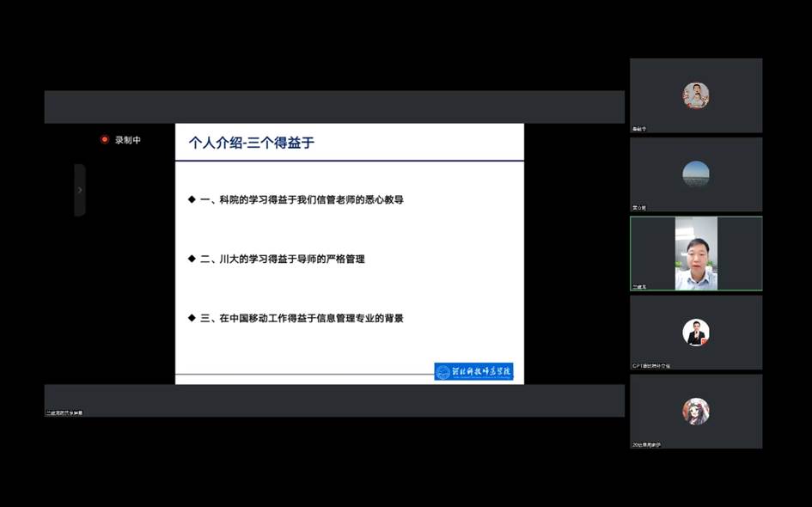Click the name label of the fourth participant tile
Viewport: 812px width, 507px height.
[650, 365]
